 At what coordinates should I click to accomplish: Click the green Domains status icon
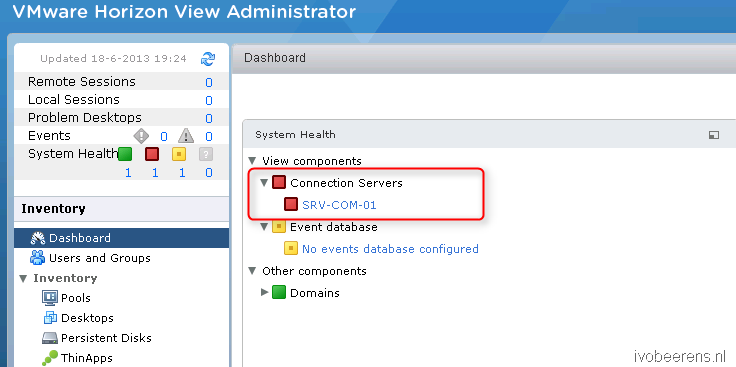(x=279, y=292)
